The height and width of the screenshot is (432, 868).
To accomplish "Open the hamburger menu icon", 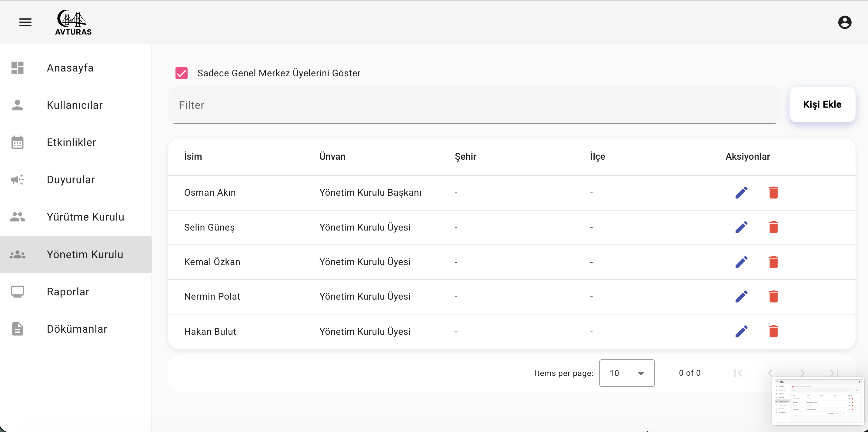I will (x=25, y=22).
